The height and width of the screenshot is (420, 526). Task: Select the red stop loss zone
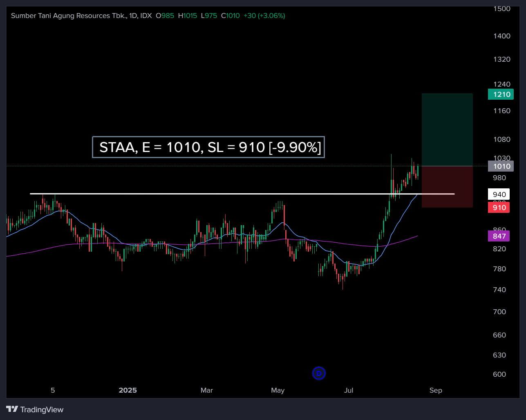447,187
